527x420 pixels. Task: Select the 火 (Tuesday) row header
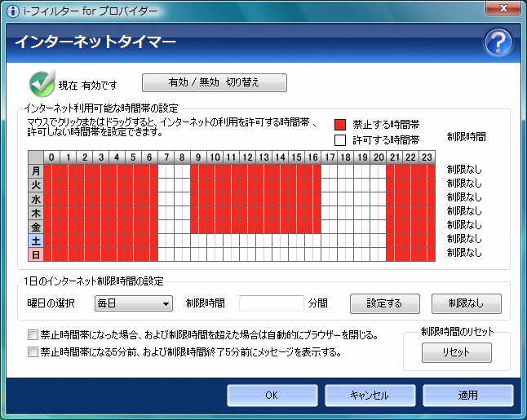click(x=36, y=185)
